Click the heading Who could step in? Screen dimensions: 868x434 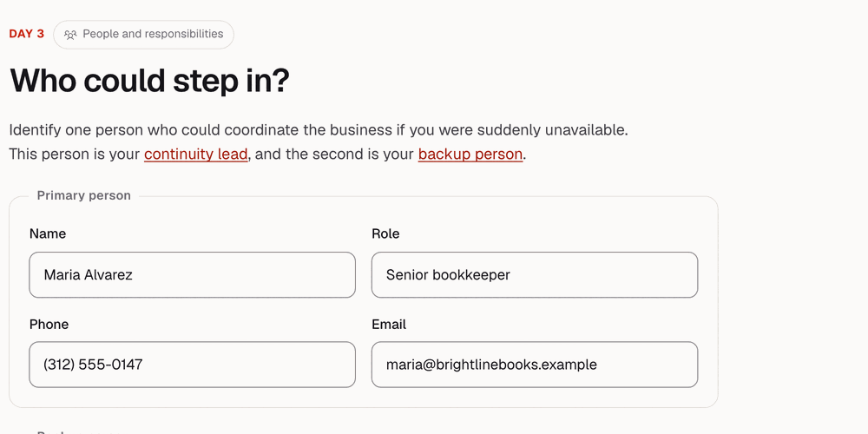[x=149, y=80]
